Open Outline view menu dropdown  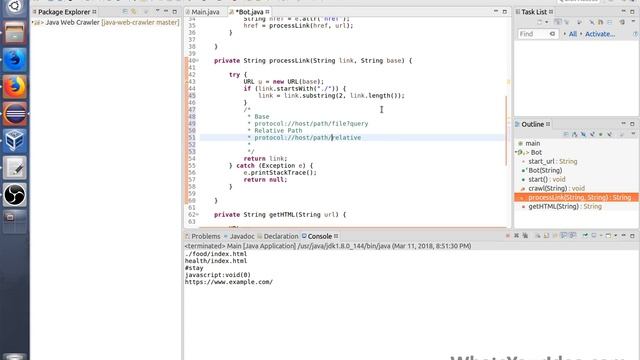click(633, 134)
